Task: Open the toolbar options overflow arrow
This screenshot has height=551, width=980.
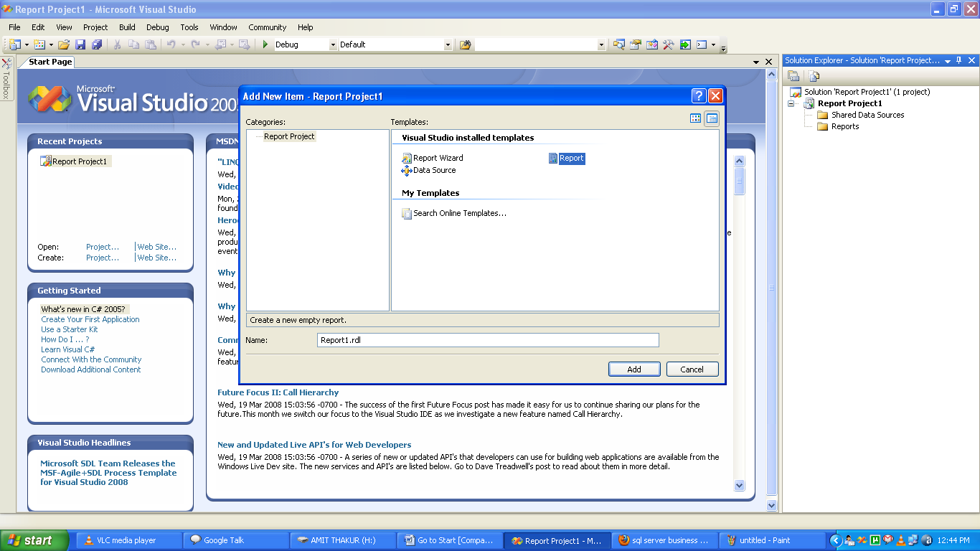Action: point(723,47)
